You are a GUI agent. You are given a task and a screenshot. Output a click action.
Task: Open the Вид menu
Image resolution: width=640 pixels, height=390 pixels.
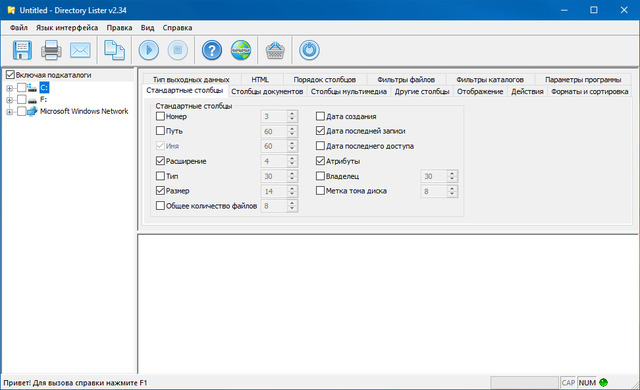tap(147, 28)
